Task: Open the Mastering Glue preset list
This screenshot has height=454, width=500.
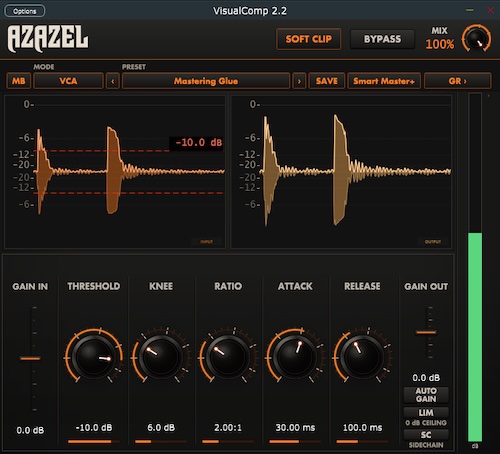Action: click(x=206, y=81)
